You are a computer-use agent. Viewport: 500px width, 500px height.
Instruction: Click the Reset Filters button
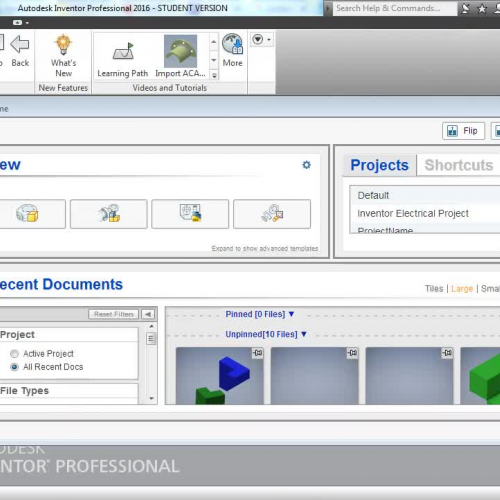(113, 314)
